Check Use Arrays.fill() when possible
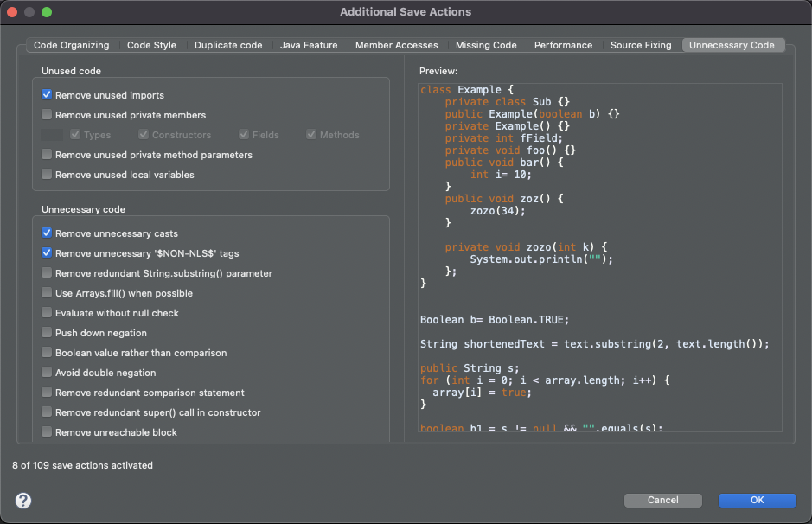Viewport: 812px width, 524px height. [47, 292]
